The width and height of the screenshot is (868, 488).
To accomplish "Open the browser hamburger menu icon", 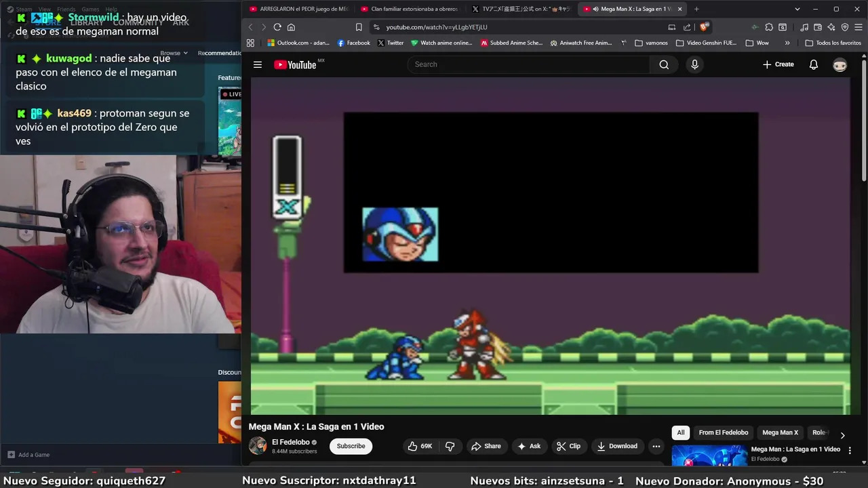I will tap(858, 27).
